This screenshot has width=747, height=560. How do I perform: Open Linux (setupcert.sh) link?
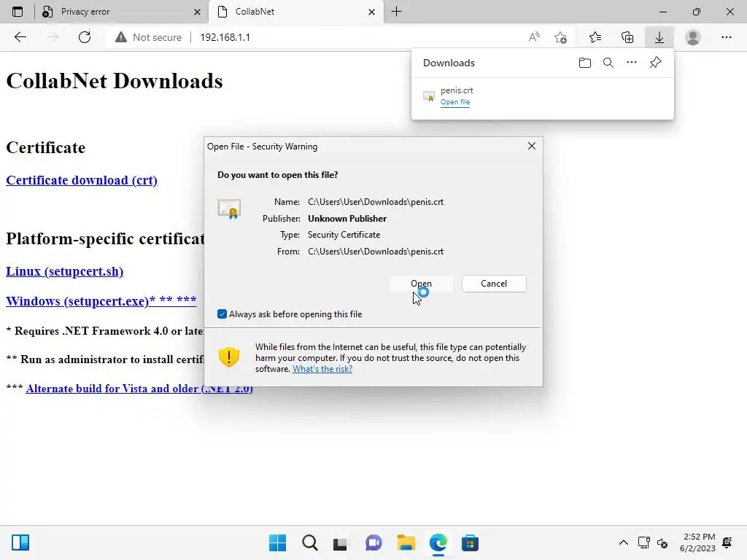click(x=65, y=271)
